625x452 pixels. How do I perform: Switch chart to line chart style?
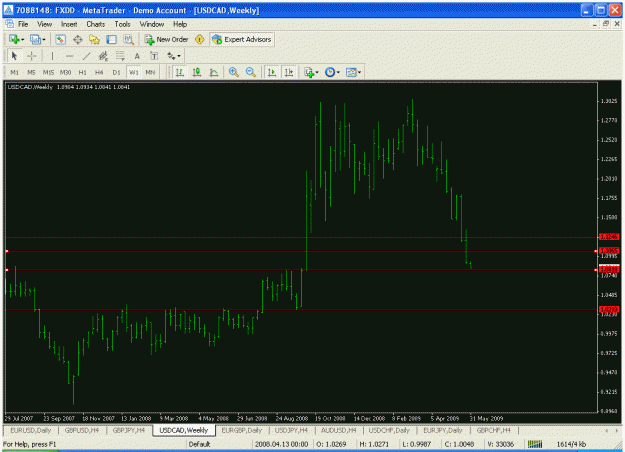[214, 72]
